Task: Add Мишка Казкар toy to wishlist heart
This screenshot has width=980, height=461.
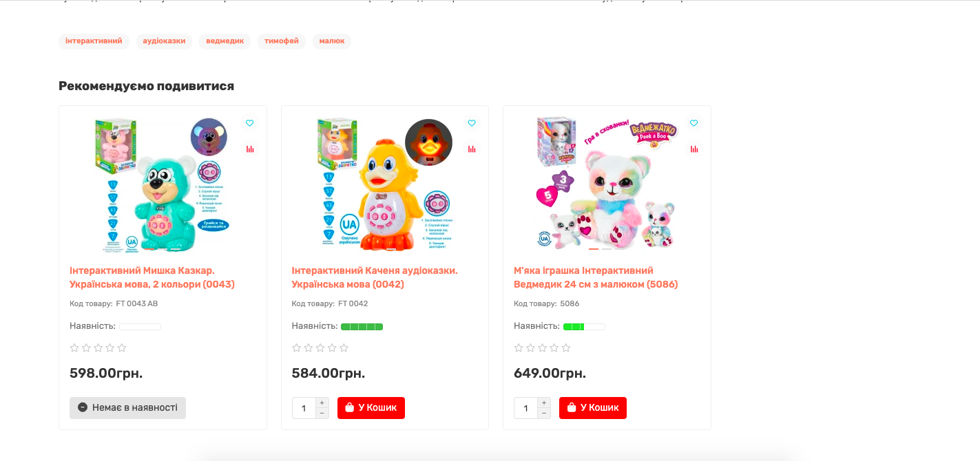Action: point(250,123)
